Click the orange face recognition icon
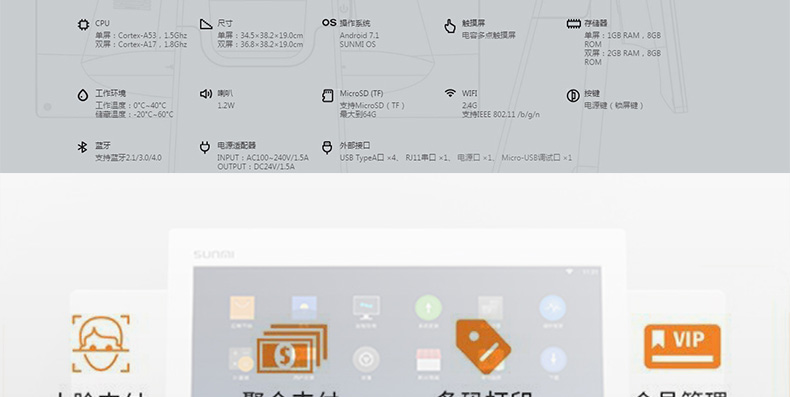Viewport: 790px width, 397px height. point(101,343)
